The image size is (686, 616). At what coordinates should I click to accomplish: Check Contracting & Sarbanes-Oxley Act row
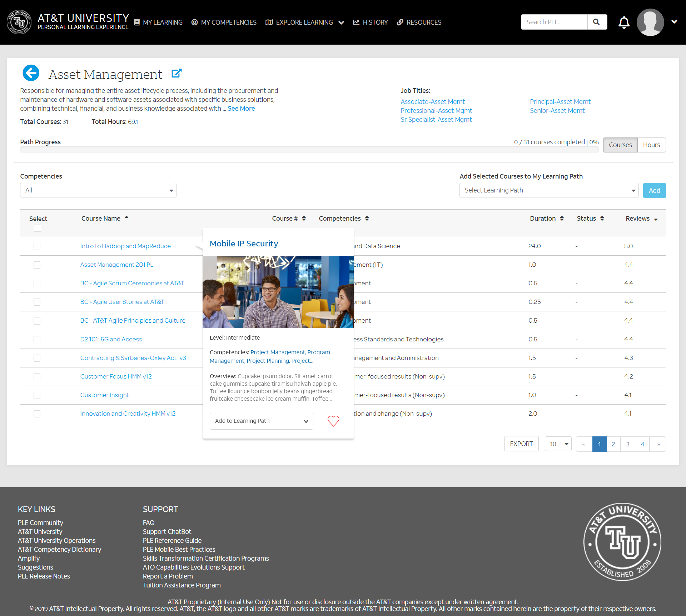[x=37, y=358]
